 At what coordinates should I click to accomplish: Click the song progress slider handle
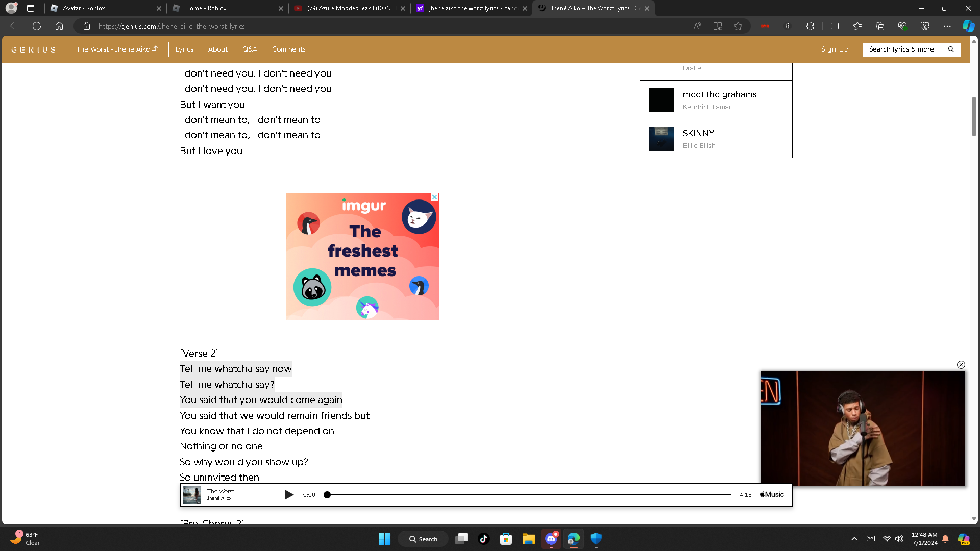tap(327, 495)
